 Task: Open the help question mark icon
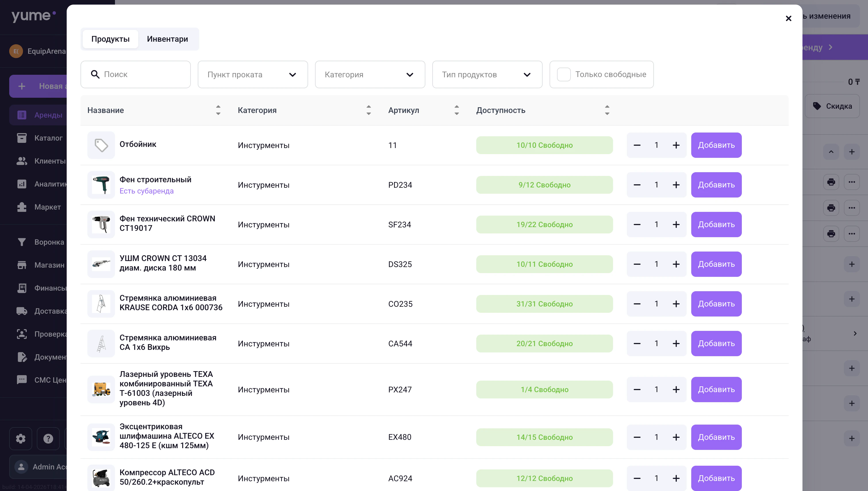point(48,438)
